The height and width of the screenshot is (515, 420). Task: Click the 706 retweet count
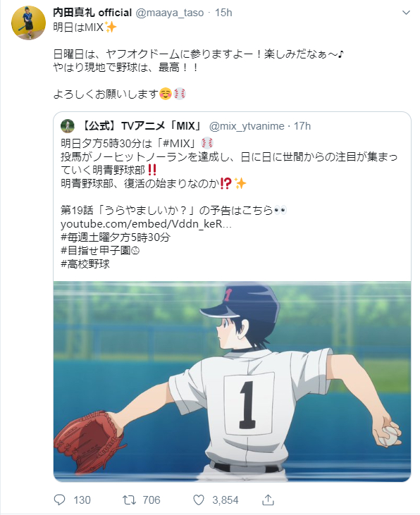click(x=152, y=500)
